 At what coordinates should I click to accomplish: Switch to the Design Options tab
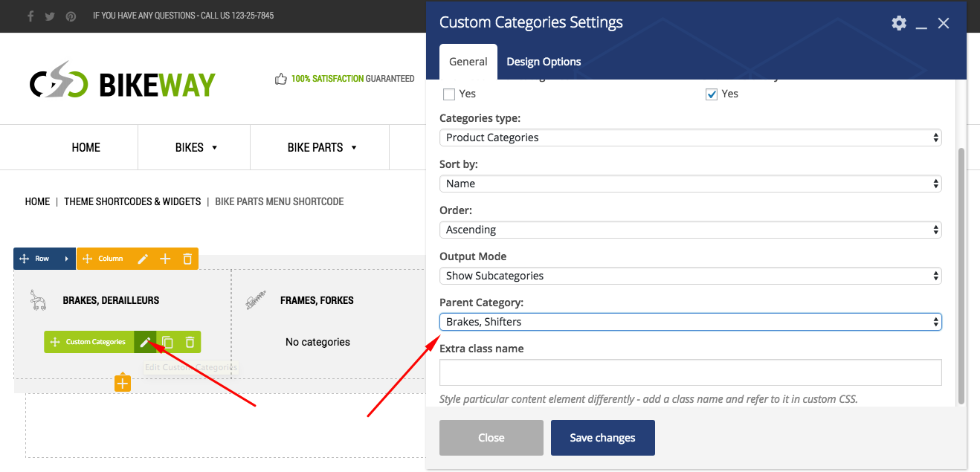[544, 62]
